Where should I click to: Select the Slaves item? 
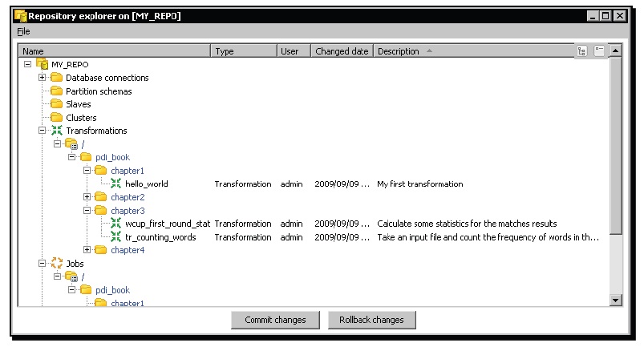coord(78,104)
